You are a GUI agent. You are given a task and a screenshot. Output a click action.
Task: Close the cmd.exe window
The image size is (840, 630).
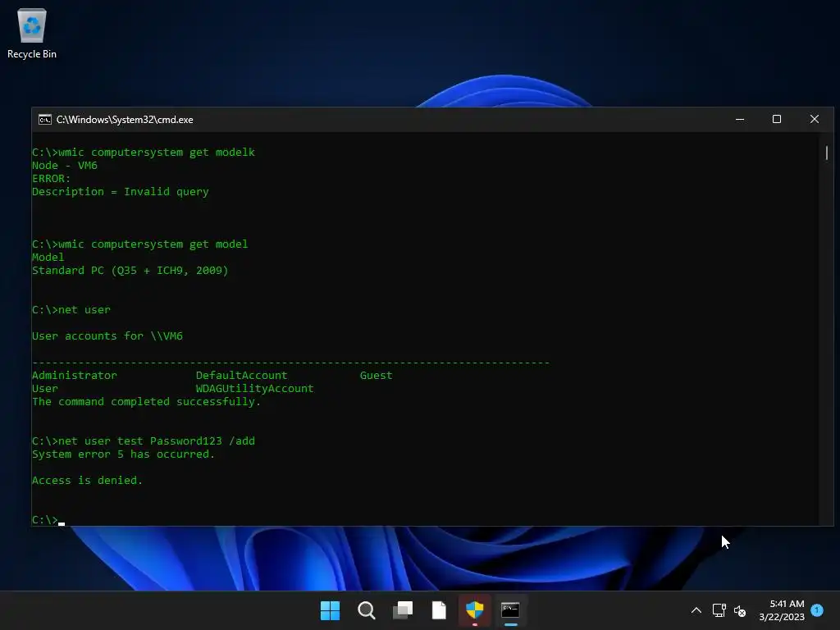point(815,120)
